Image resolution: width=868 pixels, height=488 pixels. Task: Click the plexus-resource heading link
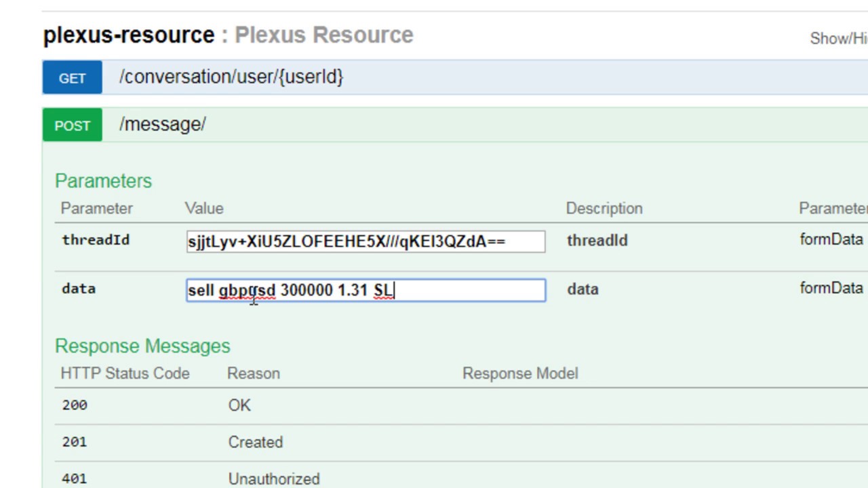point(129,35)
